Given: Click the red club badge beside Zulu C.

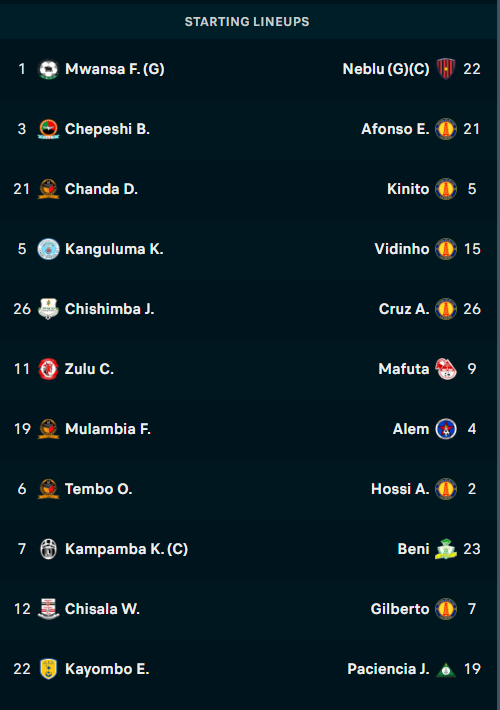Looking at the screenshot, I should pyautogui.click(x=48, y=369).
